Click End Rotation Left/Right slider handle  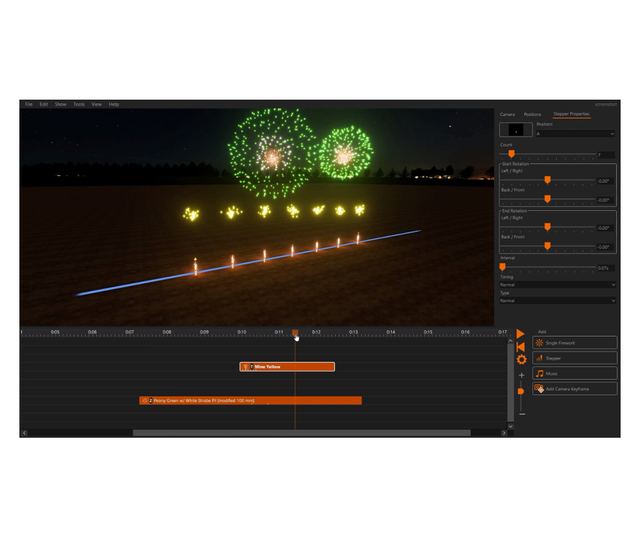tap(548, 227)
